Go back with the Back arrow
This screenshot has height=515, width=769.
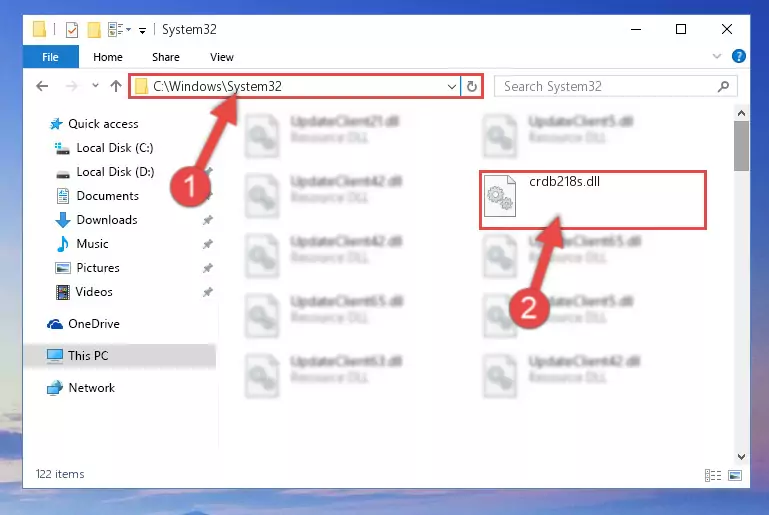point(42,86)
